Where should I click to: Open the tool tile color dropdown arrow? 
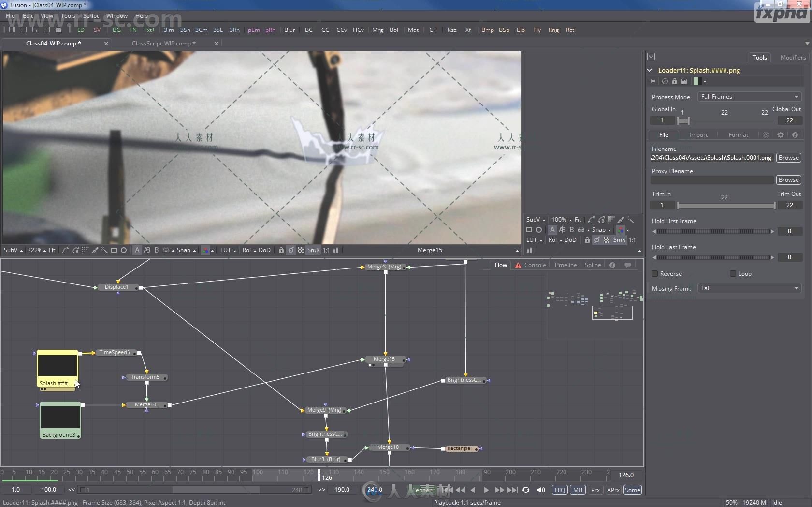tap(705, 81)
